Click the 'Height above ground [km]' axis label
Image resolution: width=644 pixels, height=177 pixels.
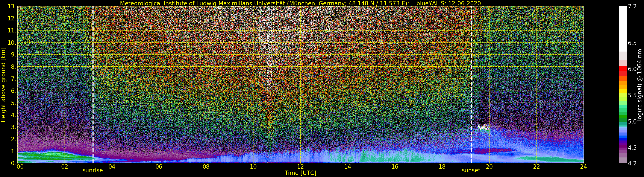3,85
